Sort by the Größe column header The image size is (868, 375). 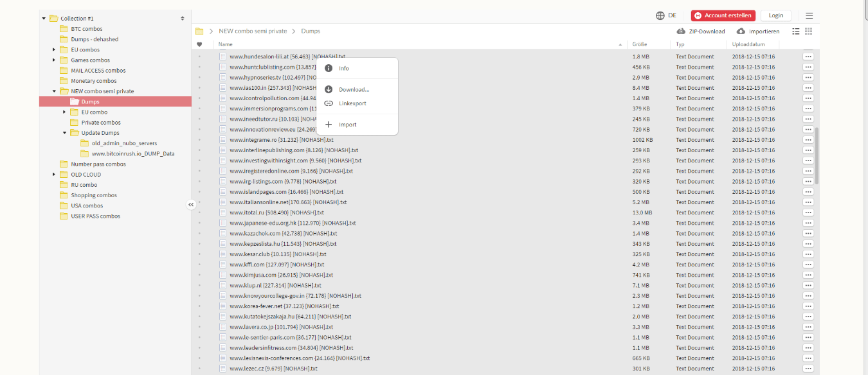point(640,45)
